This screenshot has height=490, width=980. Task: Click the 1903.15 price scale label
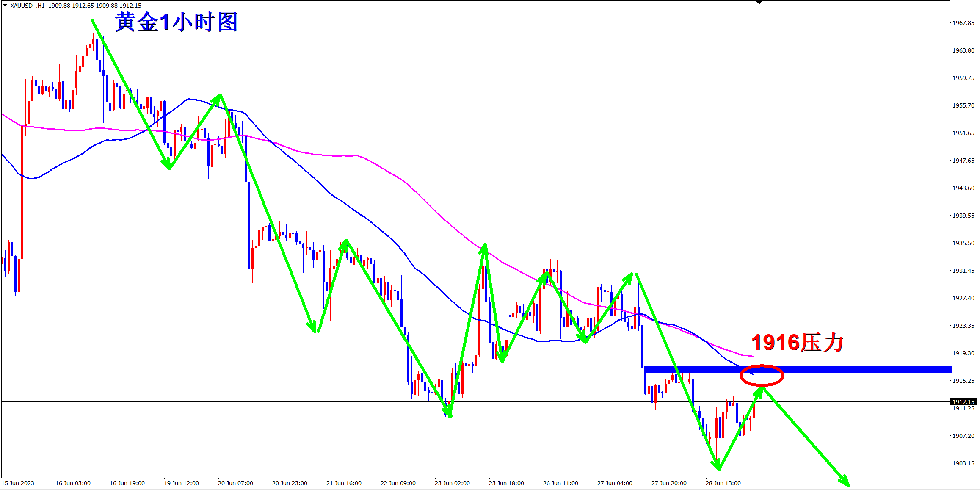(963, 463)
